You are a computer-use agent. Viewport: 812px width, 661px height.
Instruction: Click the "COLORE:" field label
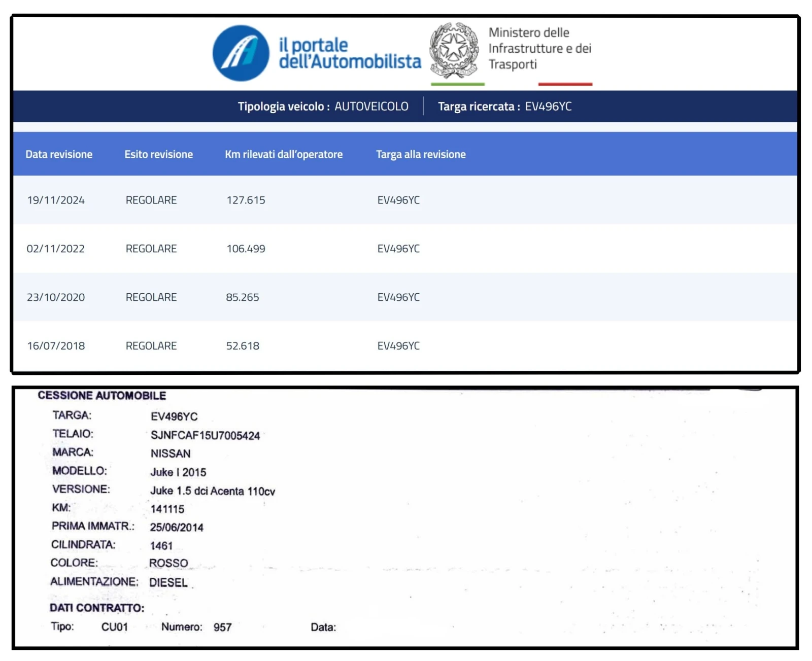tap(74, 563)
